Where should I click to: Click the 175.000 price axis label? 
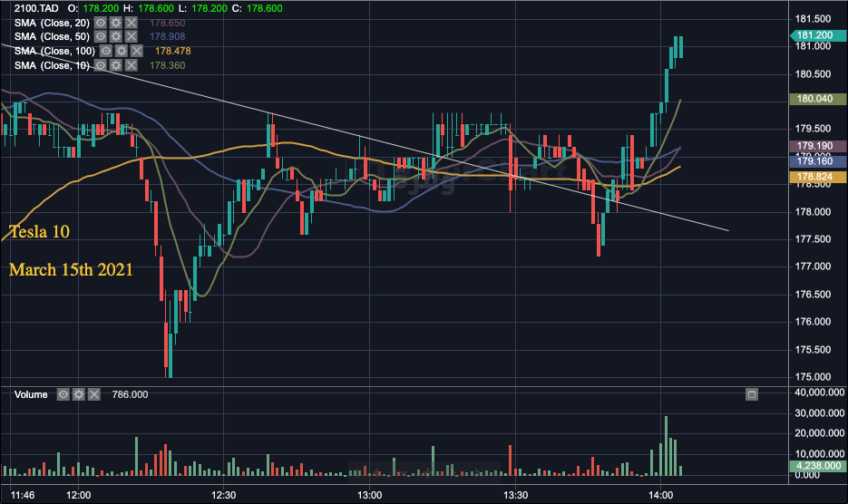pos(813,377)
